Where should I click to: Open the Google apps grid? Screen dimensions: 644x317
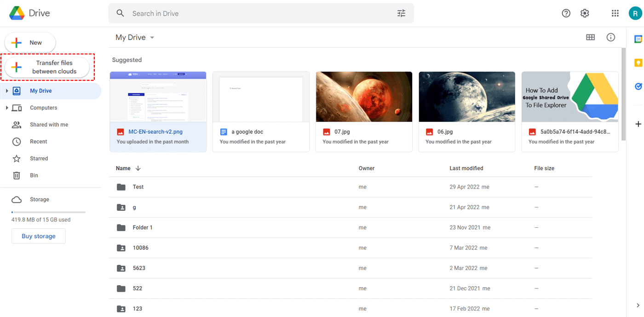pyautogui.click(x=615, y=13)
